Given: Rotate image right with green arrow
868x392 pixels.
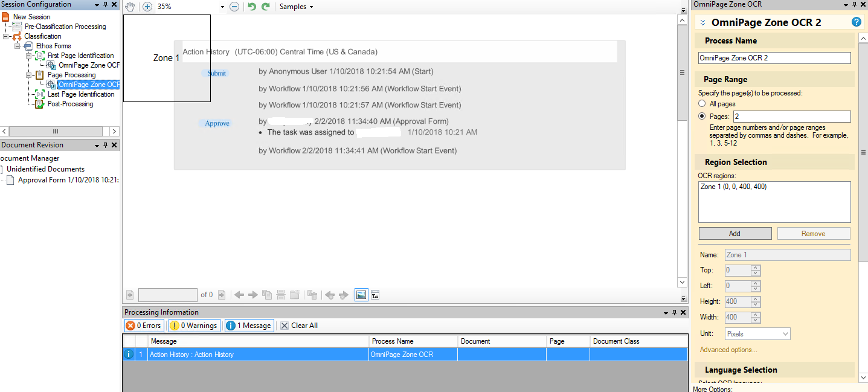Looking at the screenshot, I should 266,7.
